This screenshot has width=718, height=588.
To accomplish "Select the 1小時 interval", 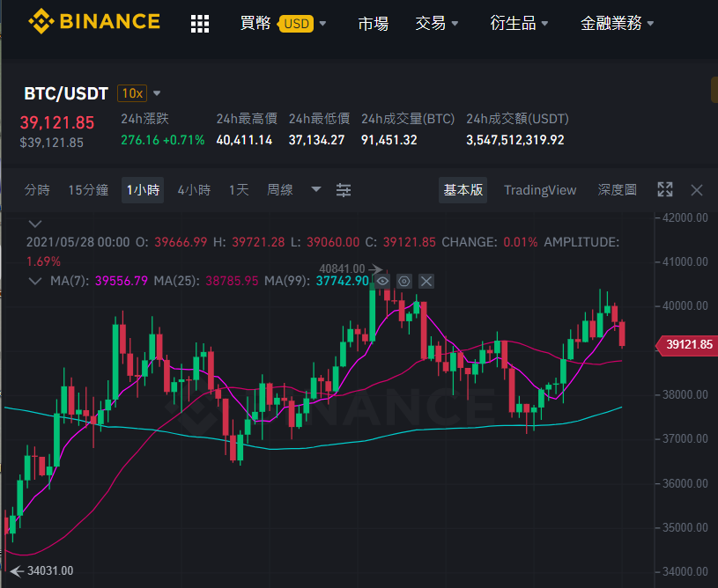I will pos(143,190).
